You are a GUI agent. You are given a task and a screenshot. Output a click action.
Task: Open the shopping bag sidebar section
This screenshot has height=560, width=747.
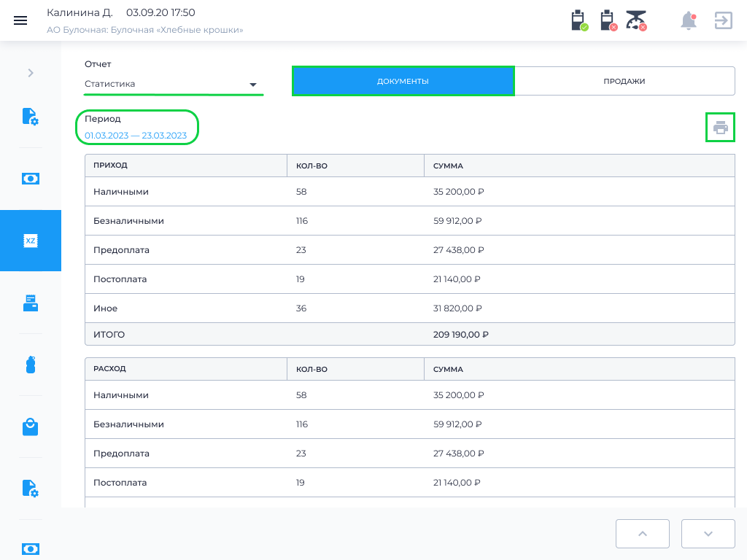31,427
